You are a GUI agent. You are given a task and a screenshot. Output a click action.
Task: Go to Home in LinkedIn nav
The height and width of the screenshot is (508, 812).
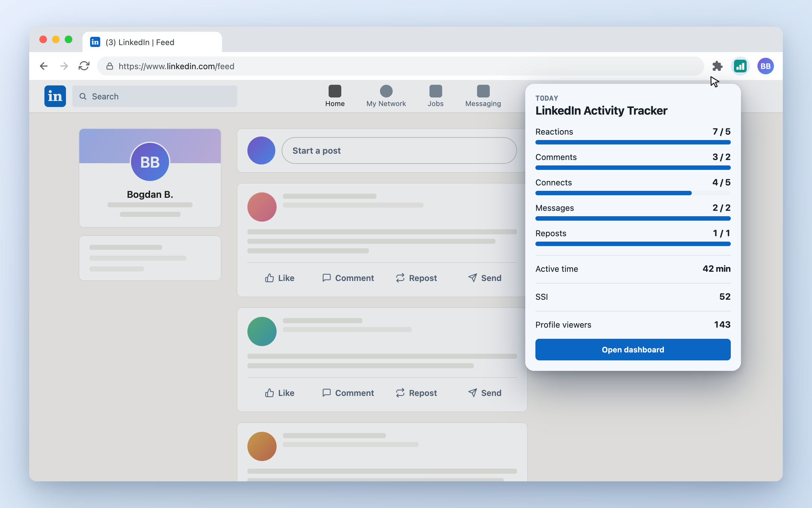click(x=335, y=97)
